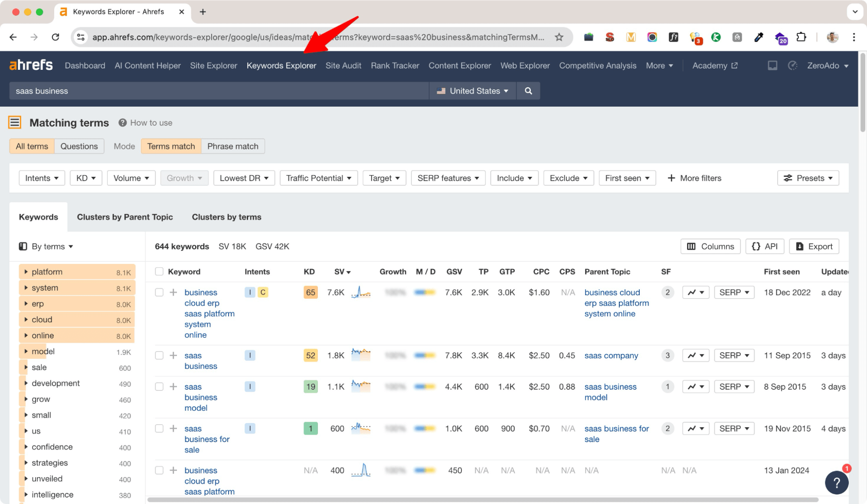Click the saas company parent topic link
This screenshot has height=504, width=867.
tap(611, 355)
